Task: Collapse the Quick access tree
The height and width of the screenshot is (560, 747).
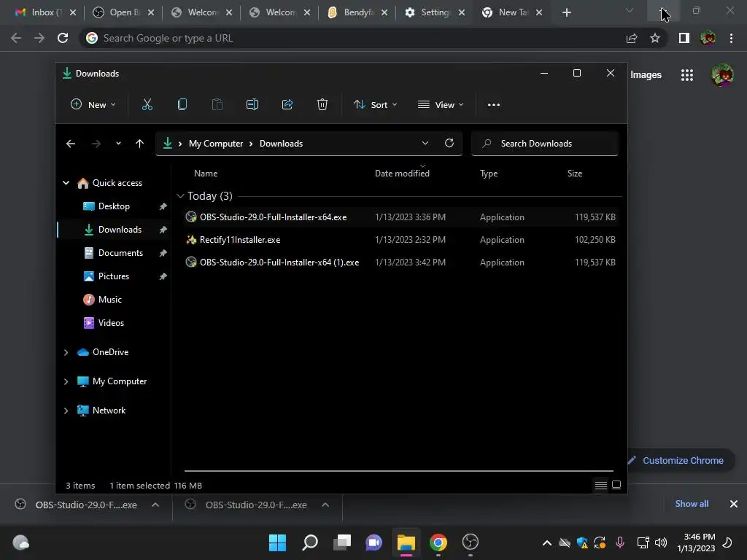Action: (66, 183)
